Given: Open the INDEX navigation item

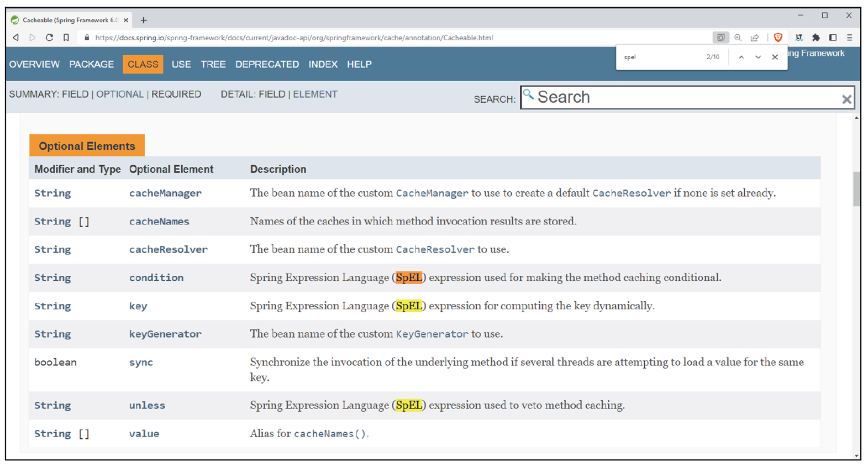Looking at the screenshot, I should pos(323,64).
